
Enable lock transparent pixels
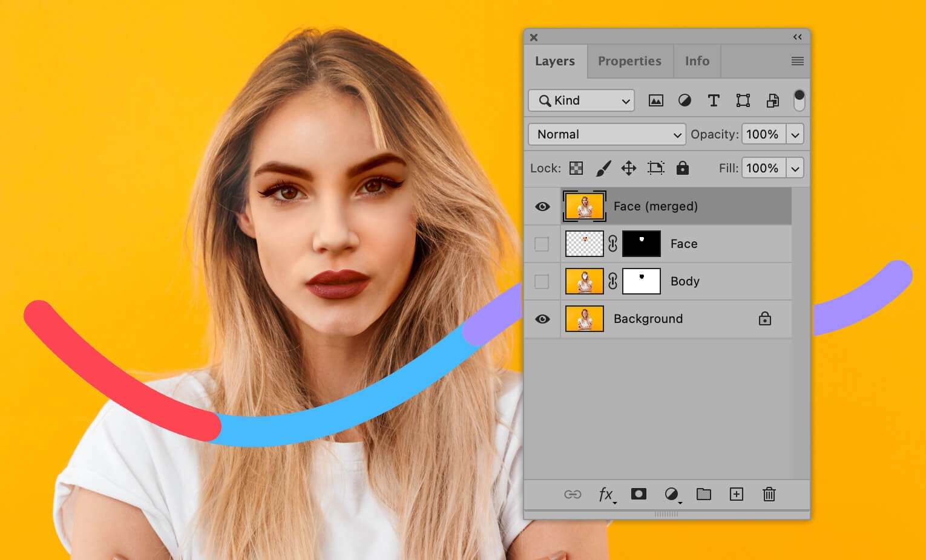pos(576,168)
